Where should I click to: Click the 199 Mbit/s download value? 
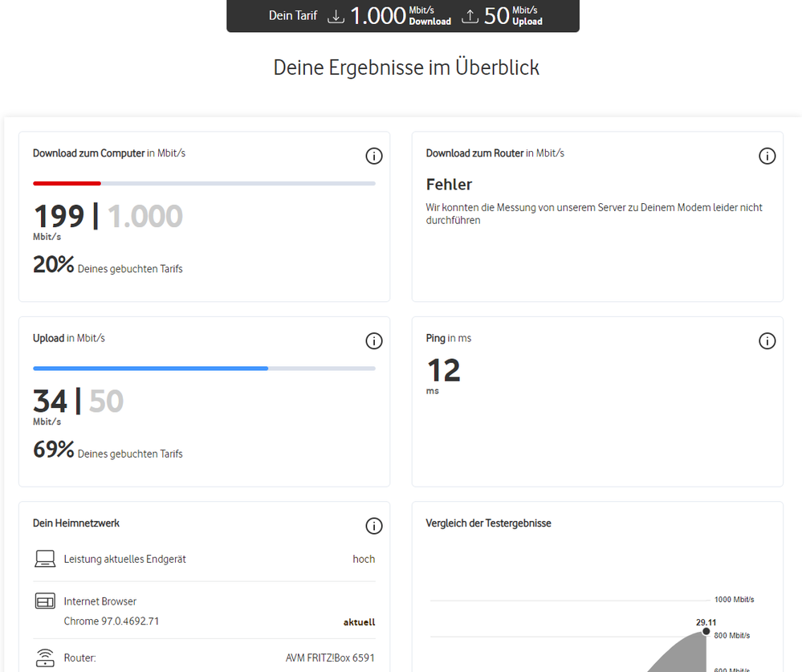click(x=59, y=216)
